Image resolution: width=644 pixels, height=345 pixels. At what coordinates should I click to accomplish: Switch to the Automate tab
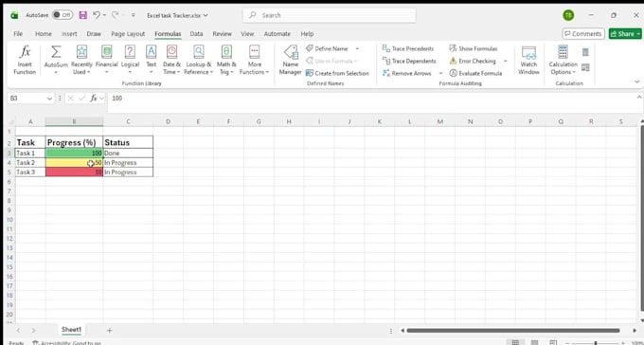click(277, 34)
